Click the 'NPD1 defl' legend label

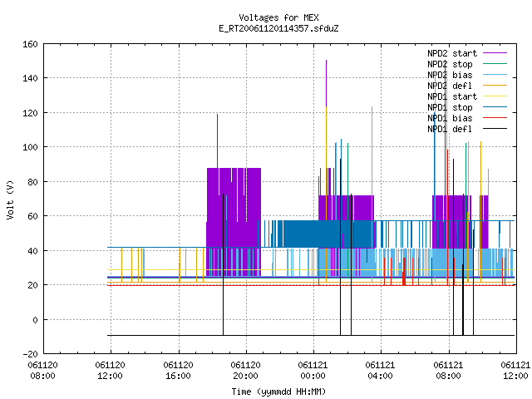[x=450, y=130]
